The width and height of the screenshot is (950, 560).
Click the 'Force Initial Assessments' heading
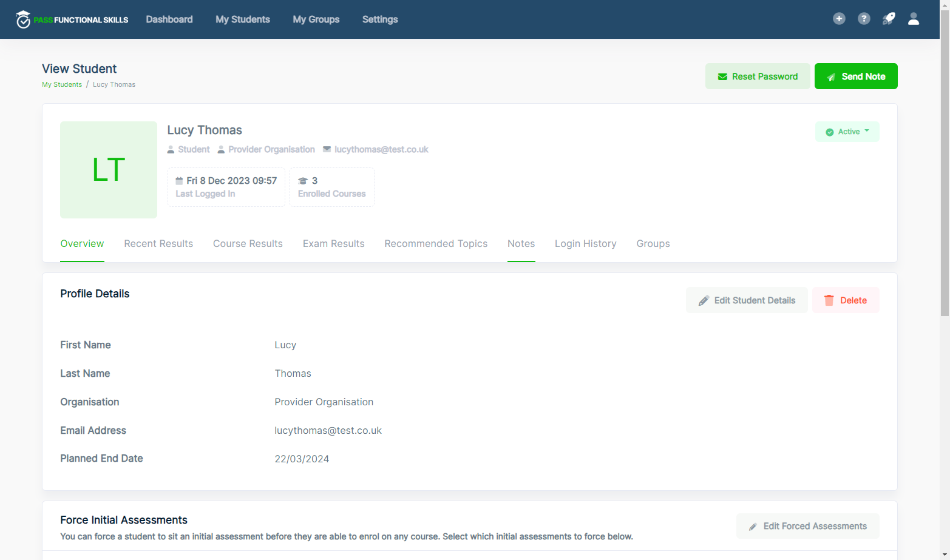pos(124,520)
